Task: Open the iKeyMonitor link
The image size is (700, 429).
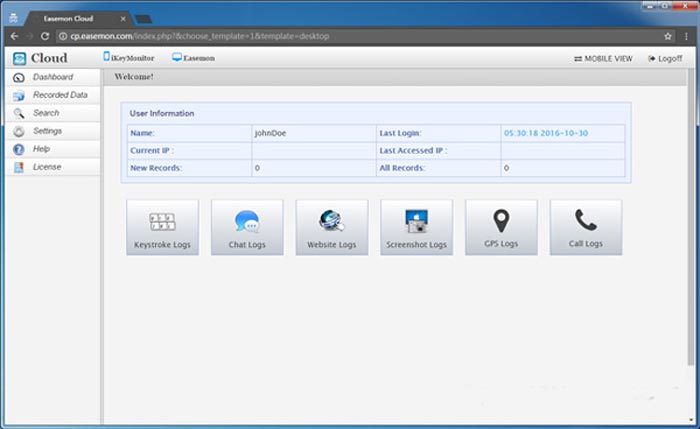Action: [x=129, y=58]
